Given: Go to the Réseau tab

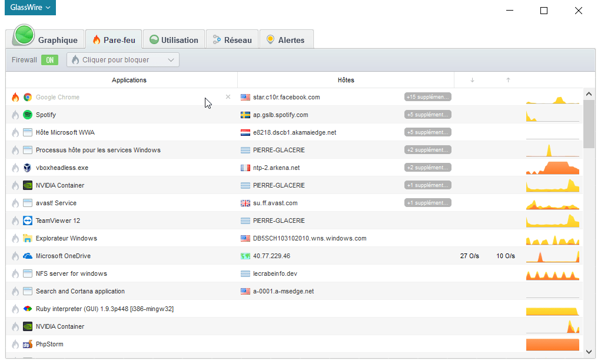Looking at the screenshot, I should pyautogui.click(x=233, y=39).
